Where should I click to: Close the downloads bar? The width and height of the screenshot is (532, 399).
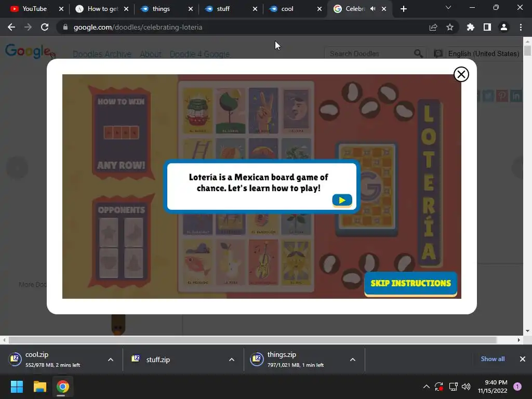(523, 359)
